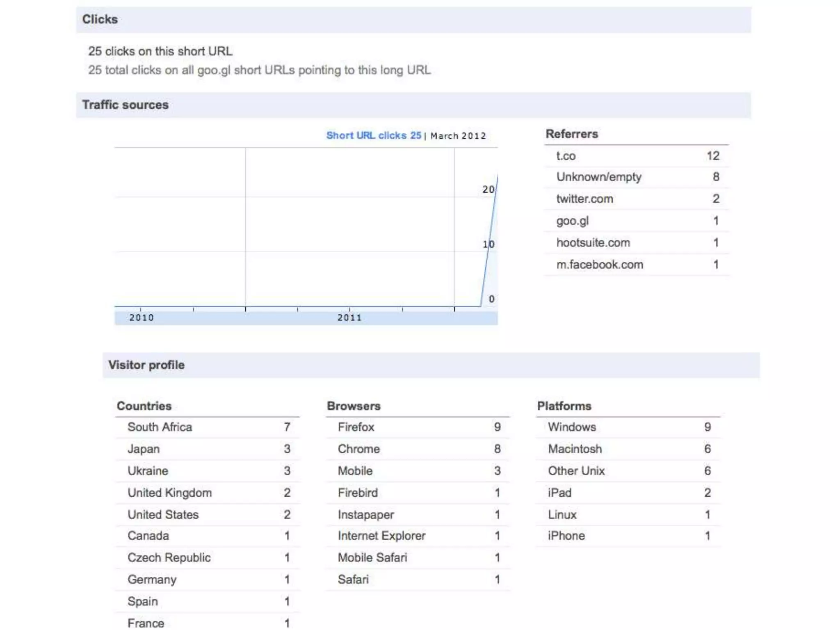The image size is (840, 630).
Task: Click the 'Short URL clicks 25' chart label
Action: 373,135
